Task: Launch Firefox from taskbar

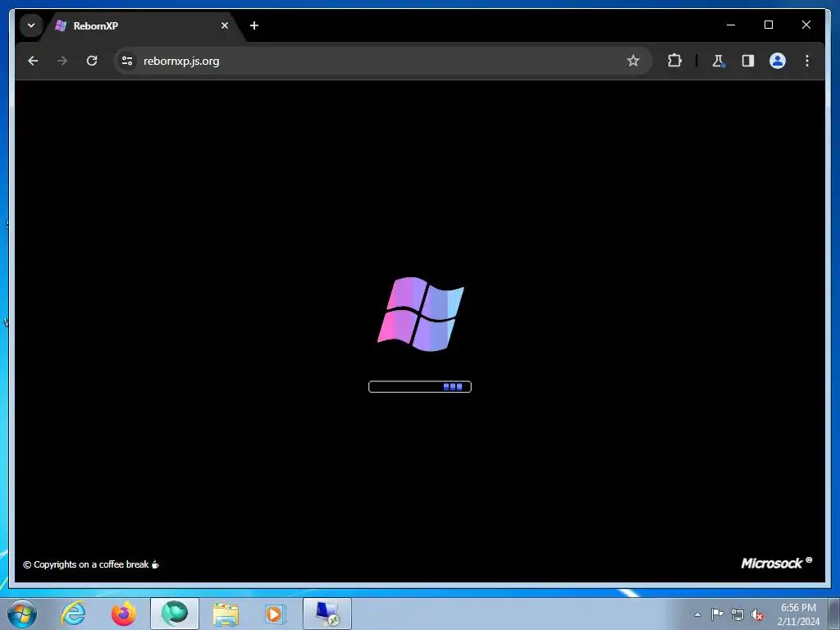Action: pyautogui.click(x=124, y=614)
